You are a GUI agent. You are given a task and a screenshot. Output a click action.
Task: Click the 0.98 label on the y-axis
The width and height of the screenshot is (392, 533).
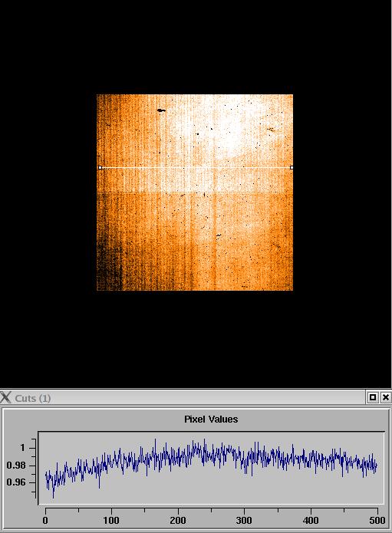point(16,465)
